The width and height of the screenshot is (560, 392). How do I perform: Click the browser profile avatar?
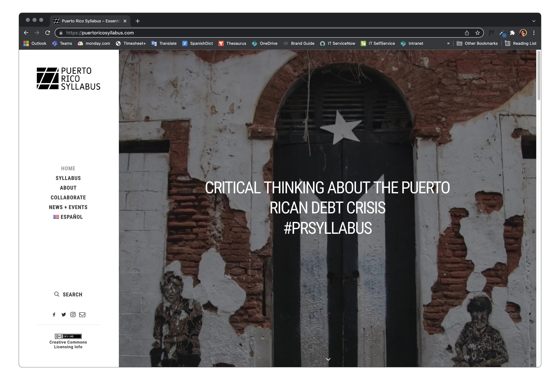pyautogui.click(x=523, y=33)
